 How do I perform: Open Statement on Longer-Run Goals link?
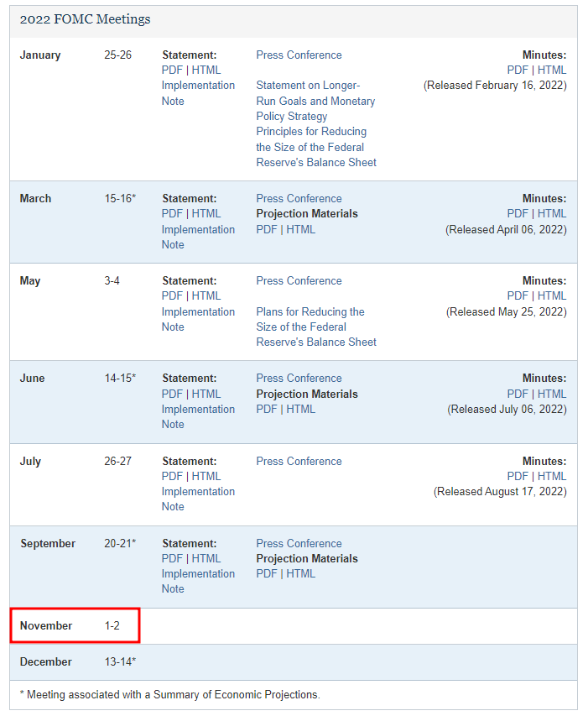point(315,101)
